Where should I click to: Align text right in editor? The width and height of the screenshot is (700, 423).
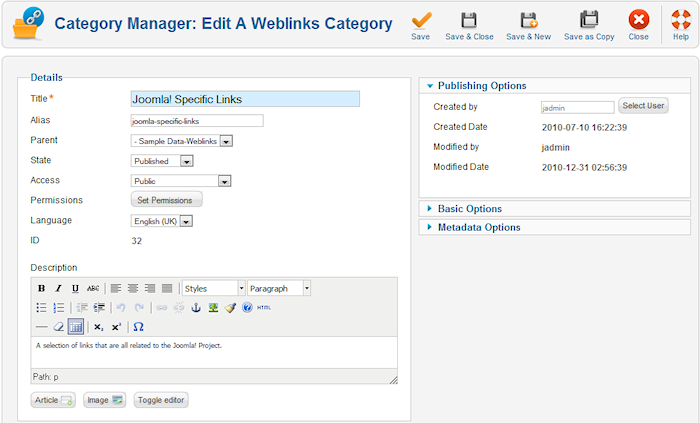pyautogui.click(x=150, y=288)
